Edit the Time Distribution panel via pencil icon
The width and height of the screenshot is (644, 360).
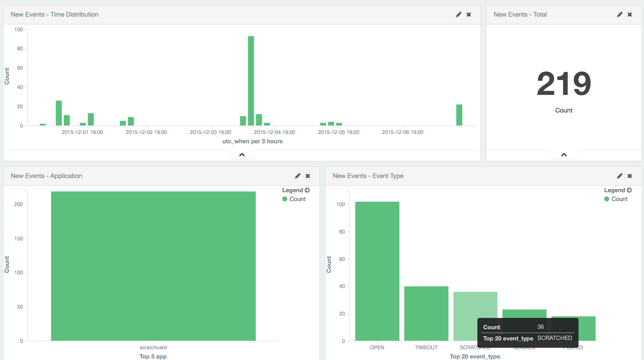tap(459, 14)
